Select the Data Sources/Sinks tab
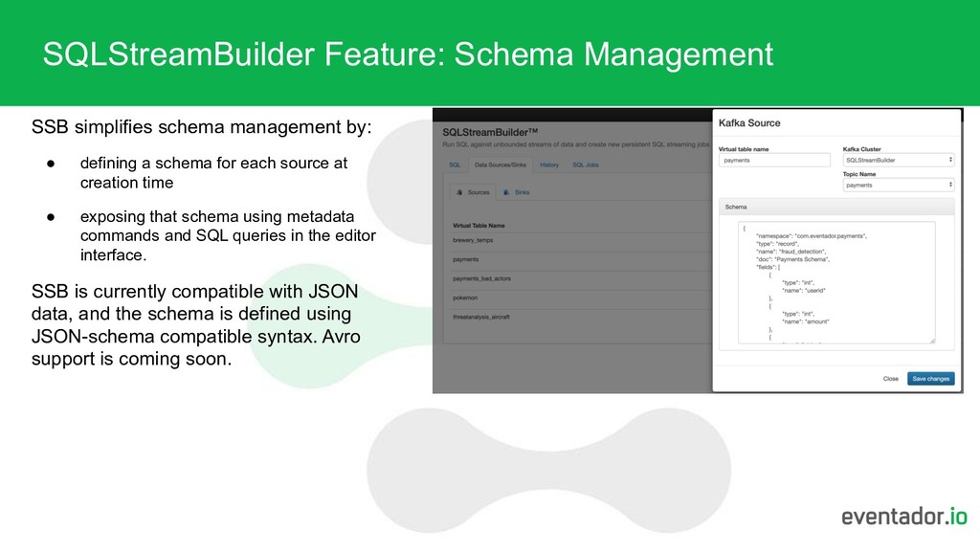 click(500, 165)
